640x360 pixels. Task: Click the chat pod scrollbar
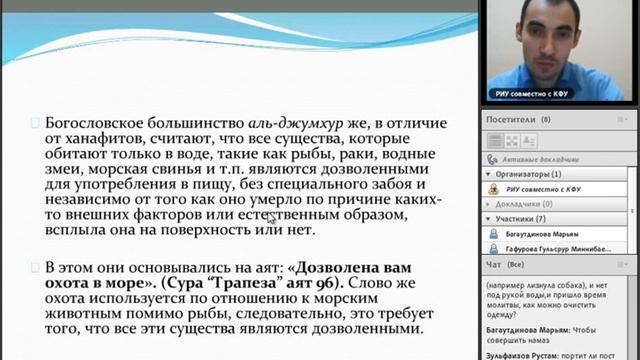point(632,318)
